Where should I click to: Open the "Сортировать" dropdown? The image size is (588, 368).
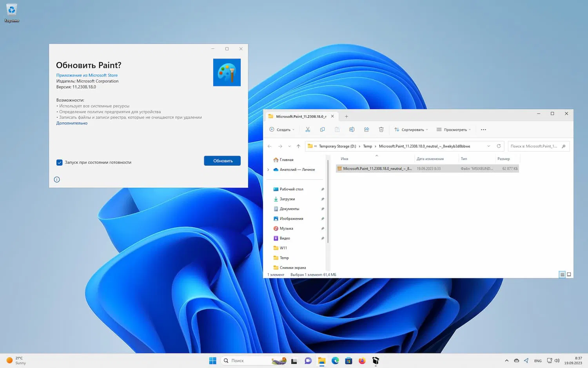[411, 129]
